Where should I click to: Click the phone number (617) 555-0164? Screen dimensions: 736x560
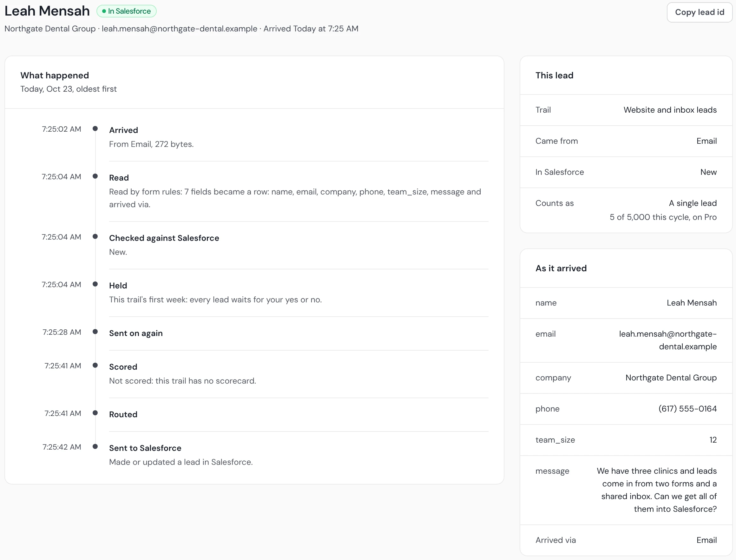point(687,409)
